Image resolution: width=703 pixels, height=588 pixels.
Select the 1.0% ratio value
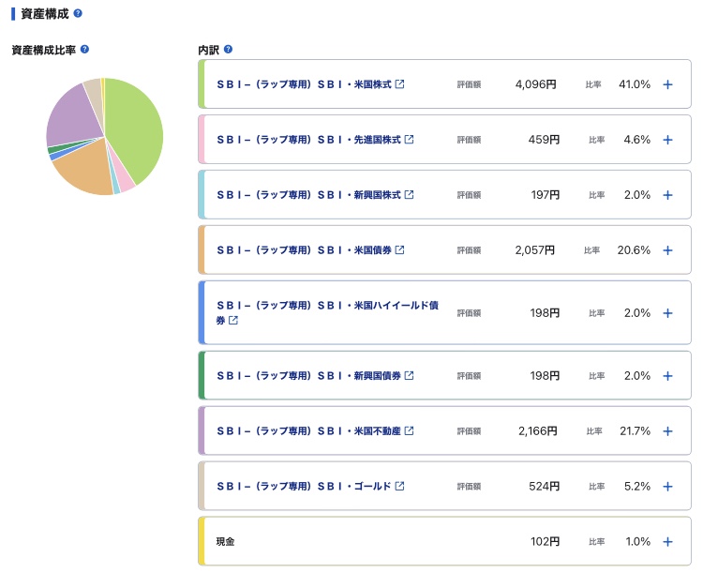(638, 541)
